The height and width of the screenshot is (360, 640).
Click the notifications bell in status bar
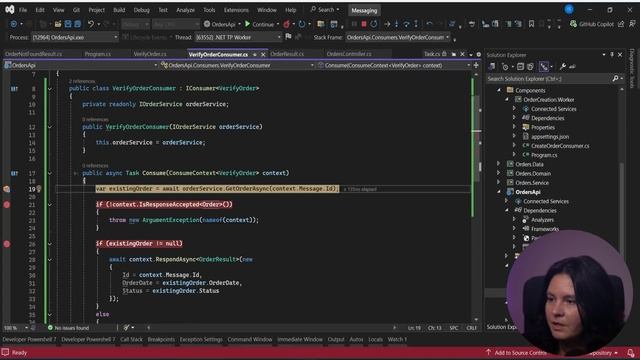click(x=631, y=353)
